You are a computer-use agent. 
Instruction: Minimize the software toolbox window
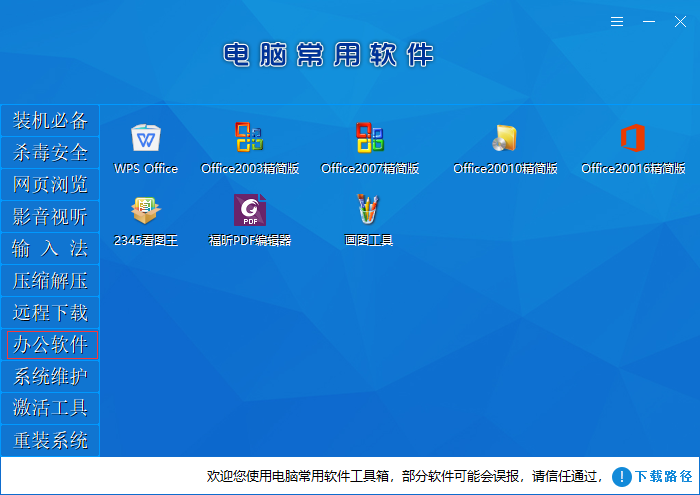649,21
